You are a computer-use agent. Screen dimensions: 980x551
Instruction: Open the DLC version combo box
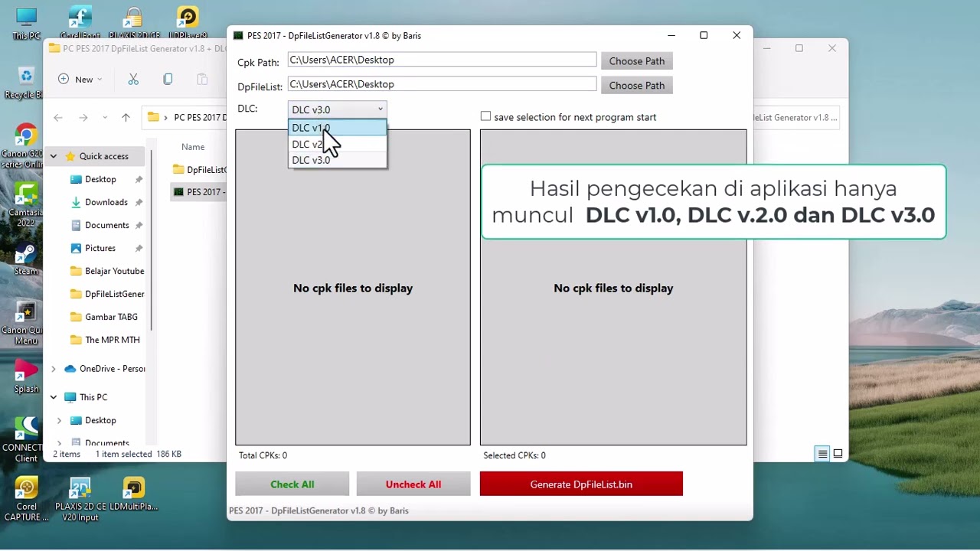337,109
